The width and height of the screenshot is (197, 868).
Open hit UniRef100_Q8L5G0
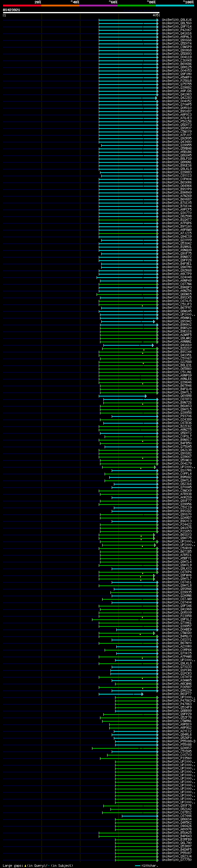coord(177,23)
